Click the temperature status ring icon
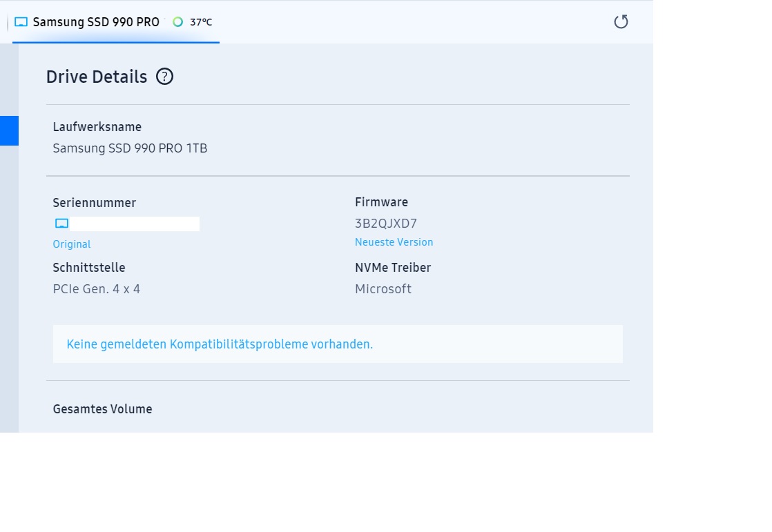Viewport: 772px width, 532px height. point(177,21)
